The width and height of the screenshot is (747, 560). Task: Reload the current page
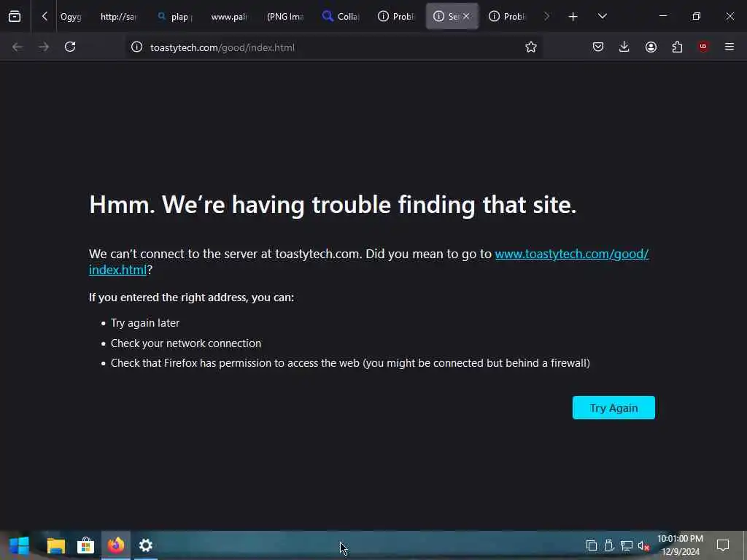(70, 47)
